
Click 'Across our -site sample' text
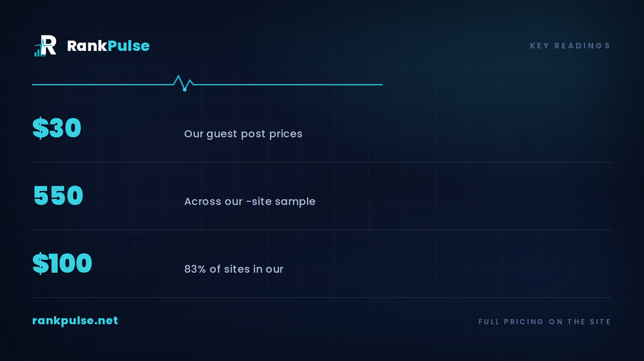click(x=250, y=202)
